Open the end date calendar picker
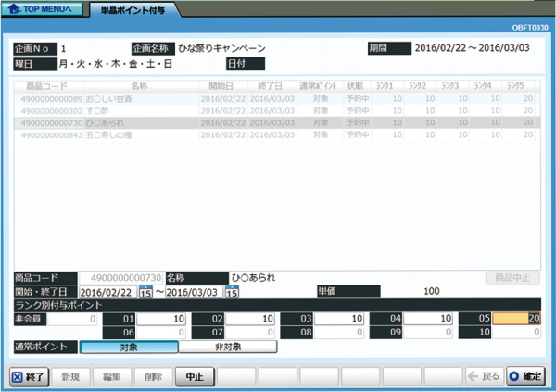The image size is (556, 392). 231,293
